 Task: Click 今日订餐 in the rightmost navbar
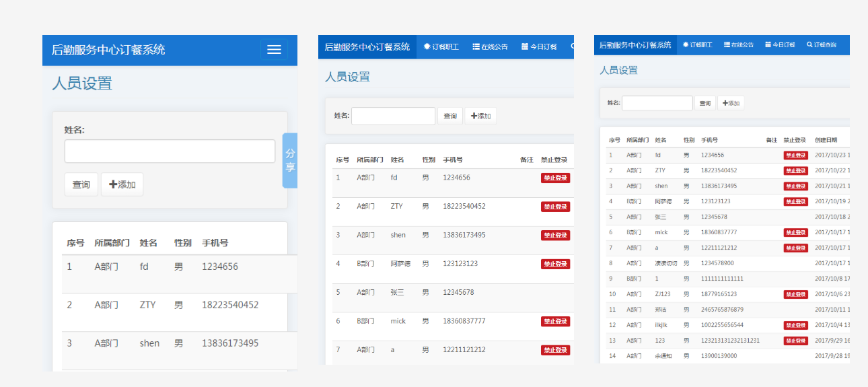(x=780, y=45)
